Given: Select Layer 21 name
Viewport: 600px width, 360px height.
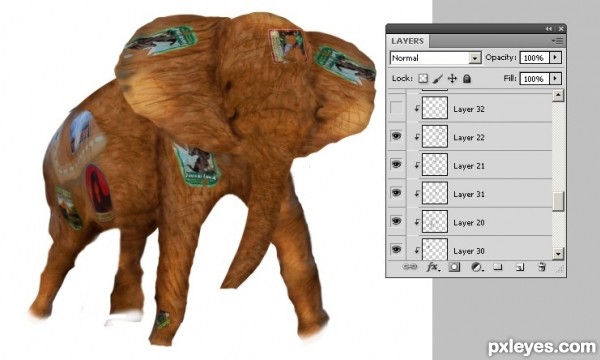Looking at the screenshot, I should click(469, 166).
